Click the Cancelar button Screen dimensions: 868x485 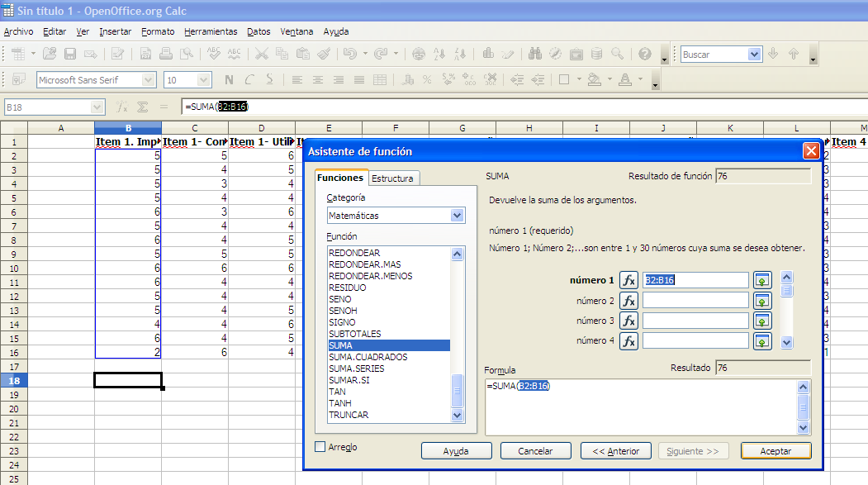(535, 451)
